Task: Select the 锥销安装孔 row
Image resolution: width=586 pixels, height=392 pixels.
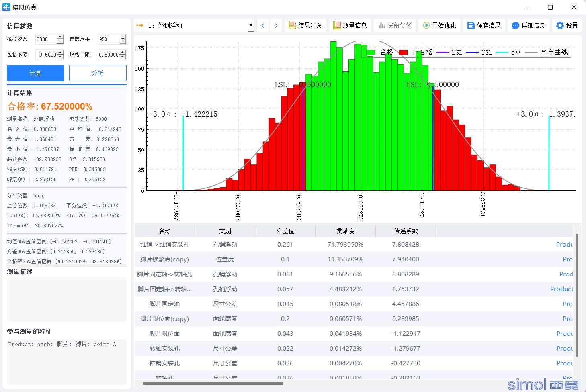Action: click(x=354, y=363)
